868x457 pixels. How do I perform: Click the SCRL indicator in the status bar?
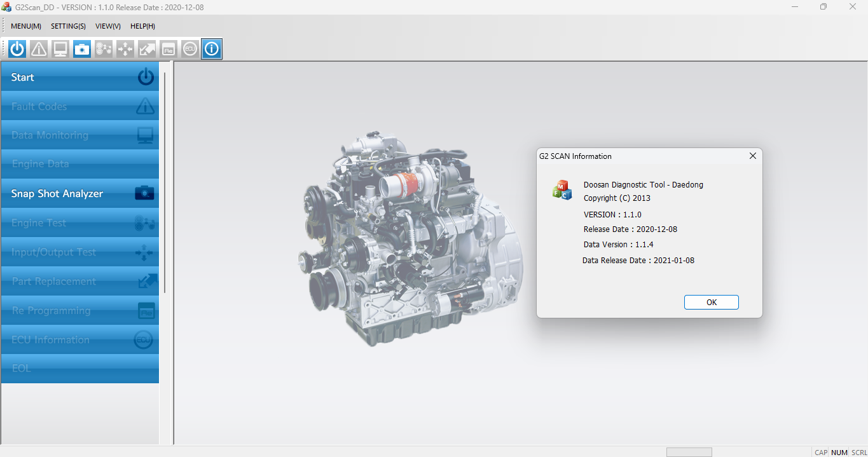859,453
